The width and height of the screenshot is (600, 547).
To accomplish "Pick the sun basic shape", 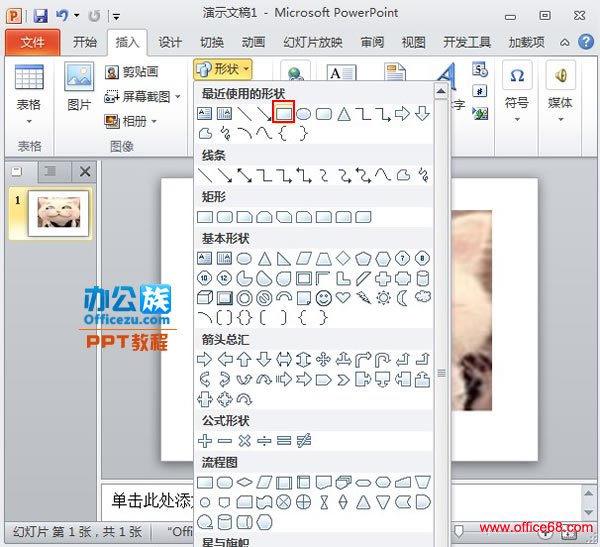I will [383, 298].
